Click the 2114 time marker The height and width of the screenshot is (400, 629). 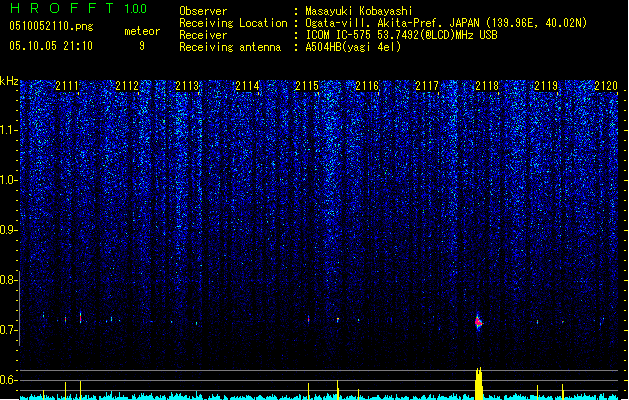click(x=247, y=86)
